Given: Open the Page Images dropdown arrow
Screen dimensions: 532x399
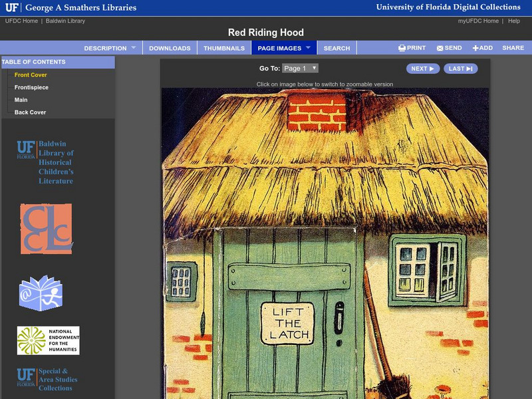Looking at the screenshot, I should pos(309,48).
